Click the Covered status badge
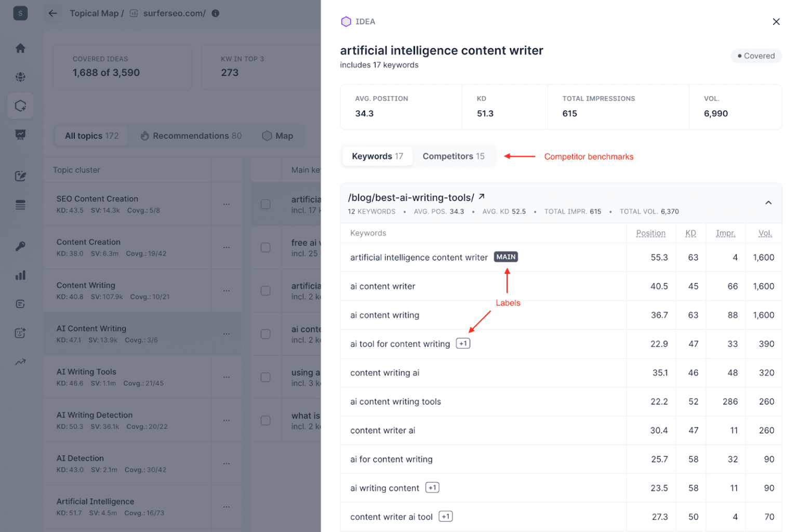 (x=756, y=56)
